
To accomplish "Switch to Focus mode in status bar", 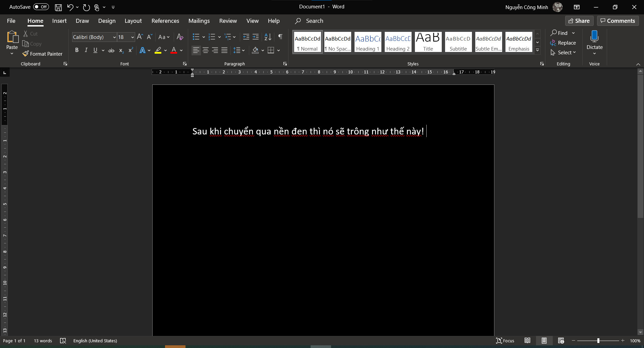I will coord(505,341).
